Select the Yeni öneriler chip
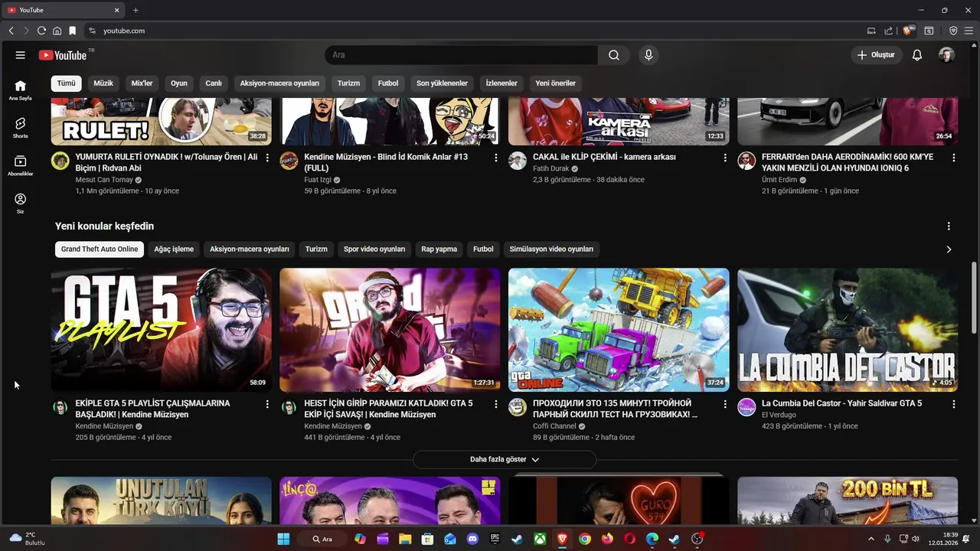This screenshot has height=551, width=980. pos(555,83)
